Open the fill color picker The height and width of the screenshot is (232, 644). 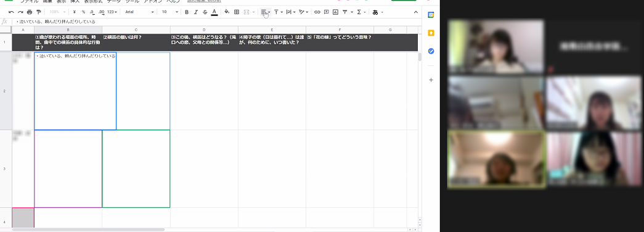click(x=227, y=12)
